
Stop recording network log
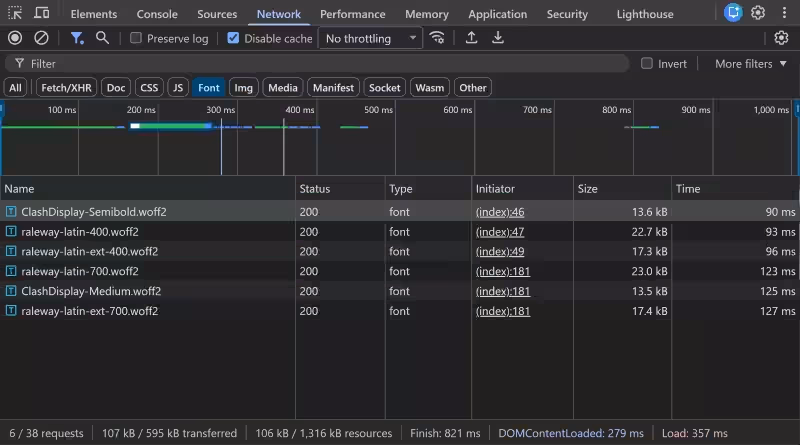15,38
